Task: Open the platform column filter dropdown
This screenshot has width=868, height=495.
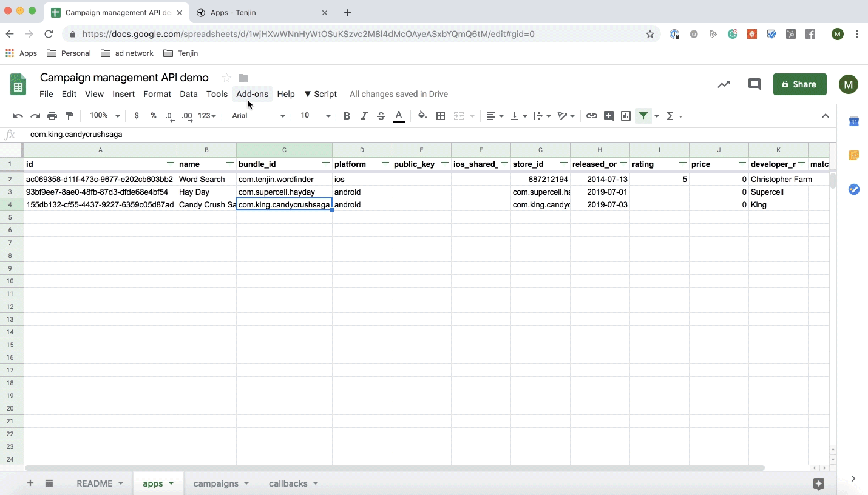Action: (x=385, y=164)
